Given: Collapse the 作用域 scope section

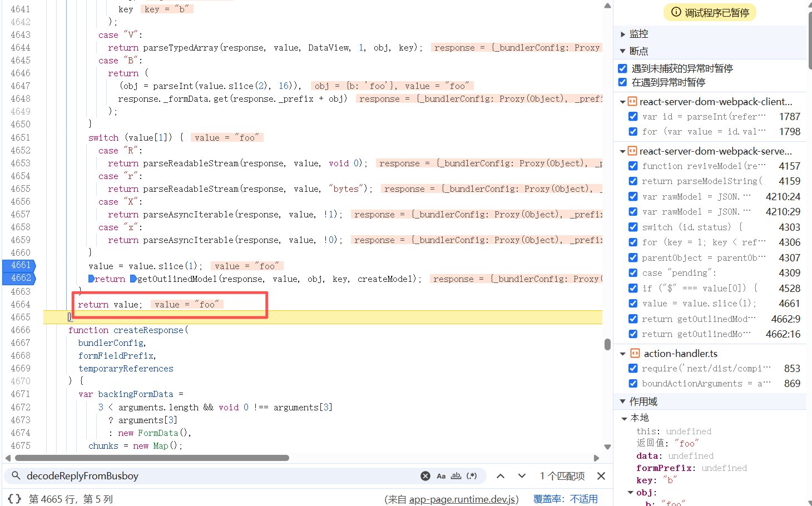Looking at the screenshot, I should pyautogui.click(x=623, y=401).
